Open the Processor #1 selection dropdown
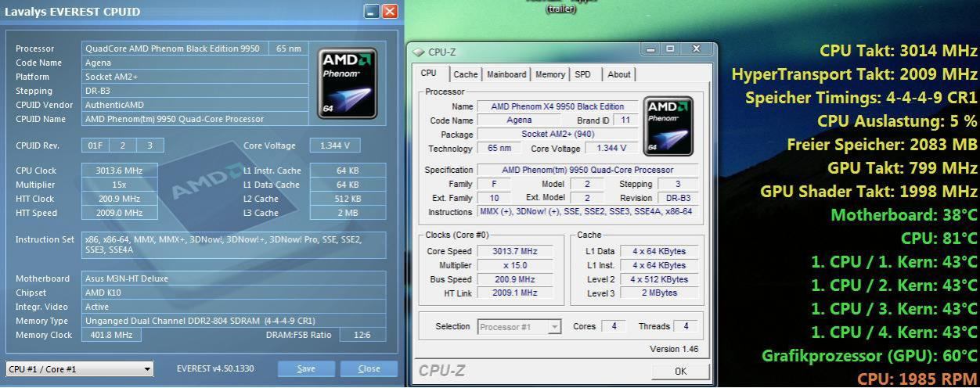Image resolution: width=980 pixels, height=388 pixels. pos(520,327)
